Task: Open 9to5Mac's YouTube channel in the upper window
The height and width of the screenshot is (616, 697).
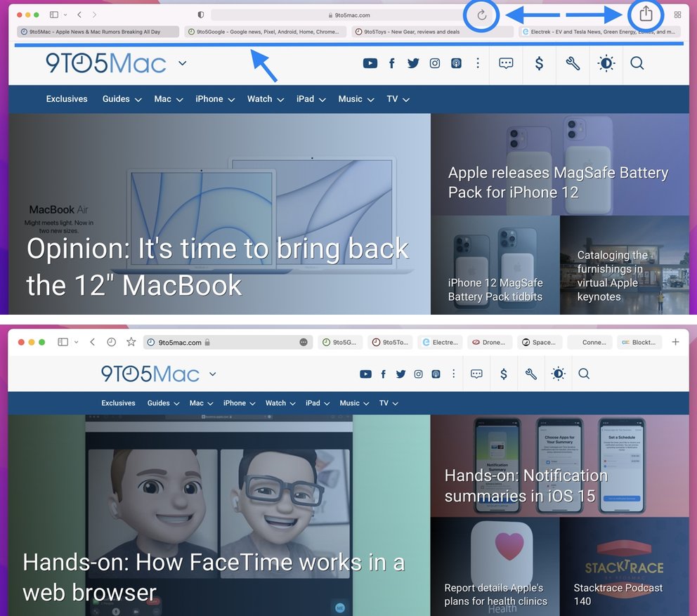Action: pos(370,63)
